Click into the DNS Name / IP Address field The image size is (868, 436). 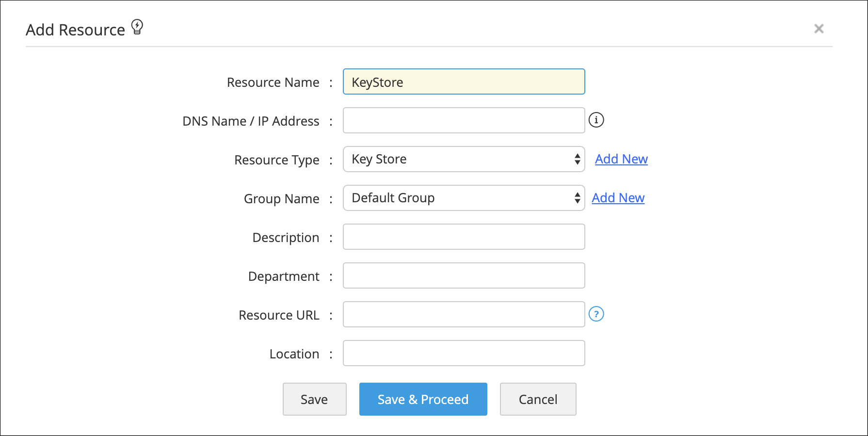coord(464,120)
